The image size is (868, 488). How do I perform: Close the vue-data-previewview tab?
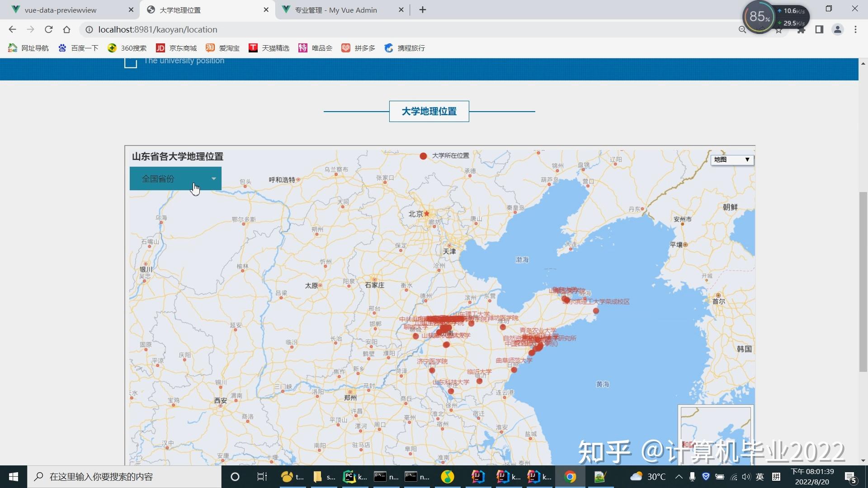(x=131, y=9)
